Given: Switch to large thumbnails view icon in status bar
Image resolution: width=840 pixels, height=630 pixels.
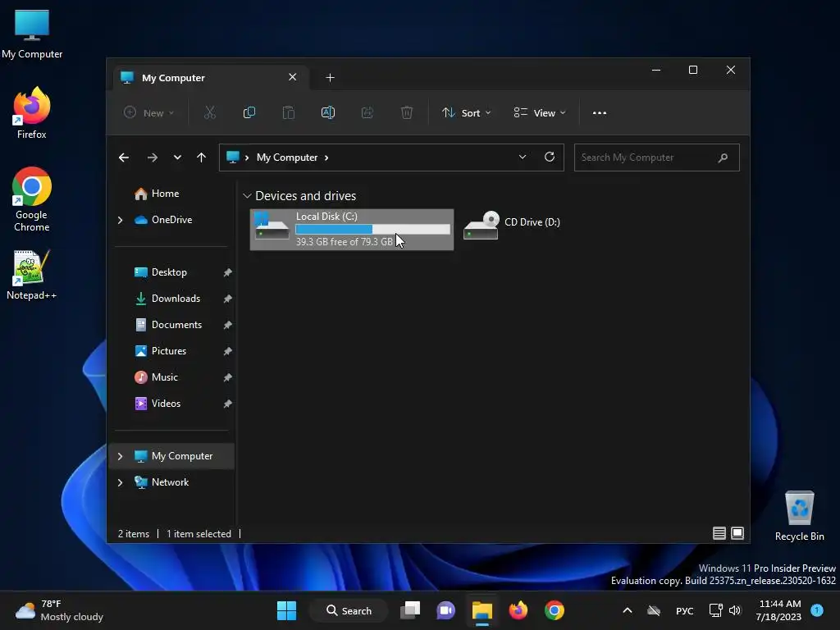Looking at the screenshot, I should click(737, 533).
